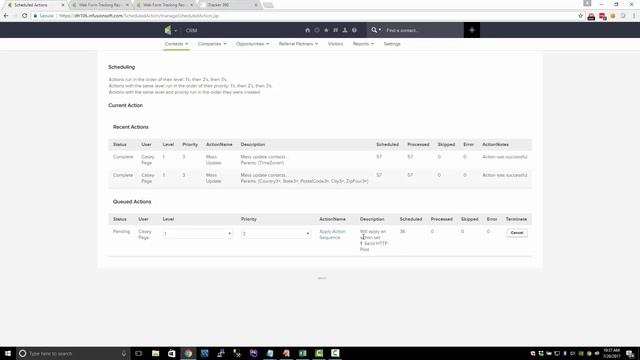Click the Scheduling heading
The width and height of the screenshot is (640, 360).
tap(122, 67)
